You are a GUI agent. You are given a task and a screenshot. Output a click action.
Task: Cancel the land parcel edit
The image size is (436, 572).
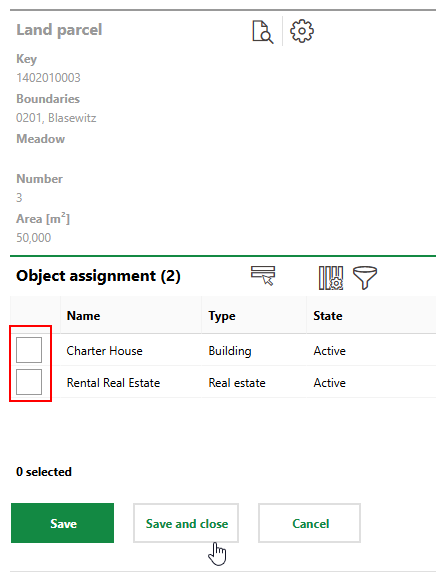[x=309, y=523]
